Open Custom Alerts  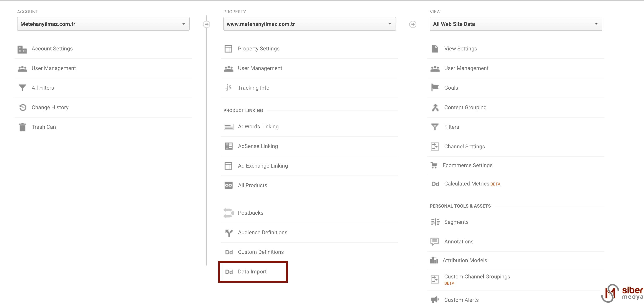click(461, 300)
